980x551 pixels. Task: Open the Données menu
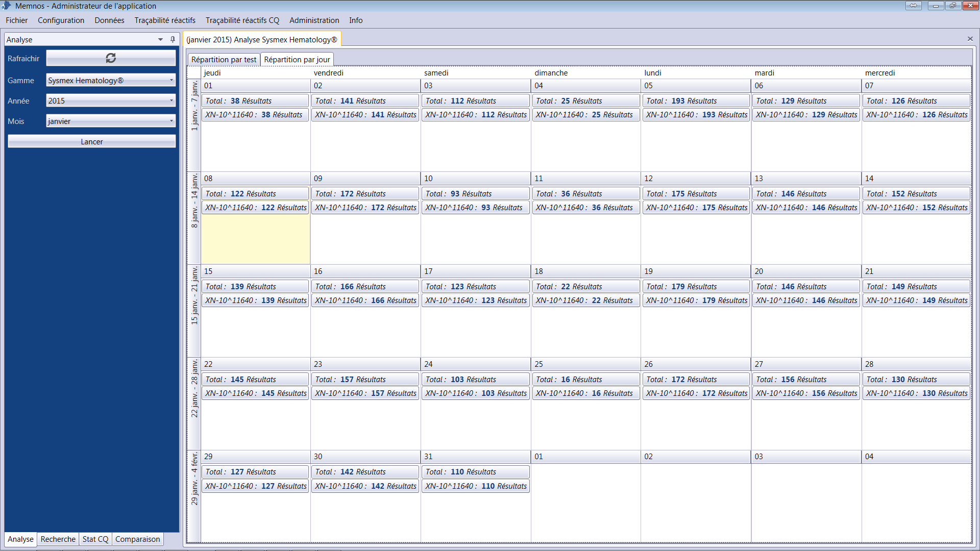pos(109,20)
